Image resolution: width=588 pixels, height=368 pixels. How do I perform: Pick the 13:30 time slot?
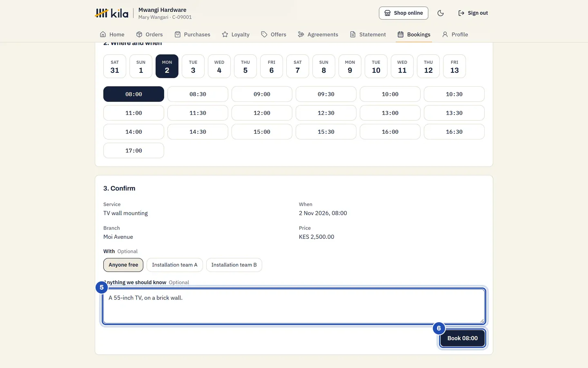tap(454, 113)
